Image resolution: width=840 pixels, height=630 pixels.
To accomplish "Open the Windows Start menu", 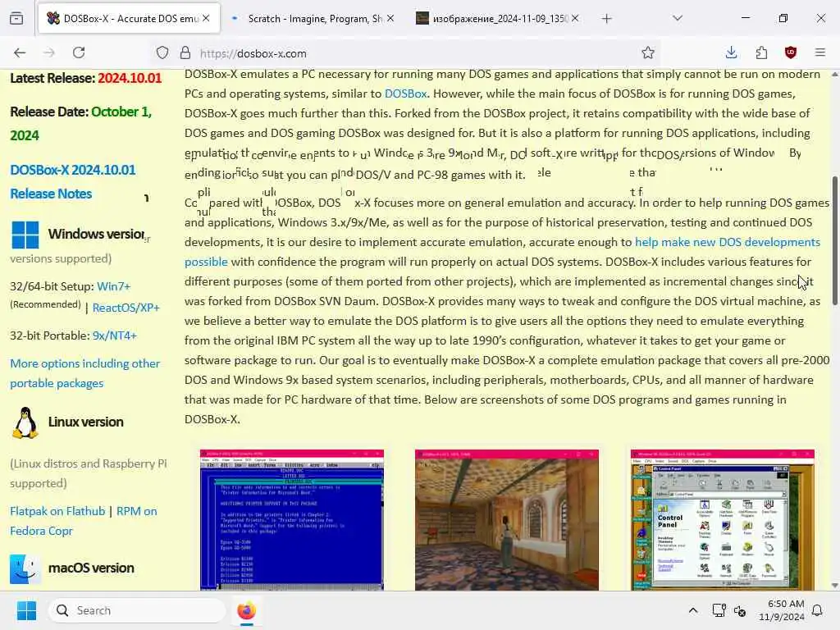I will (26, 610).
